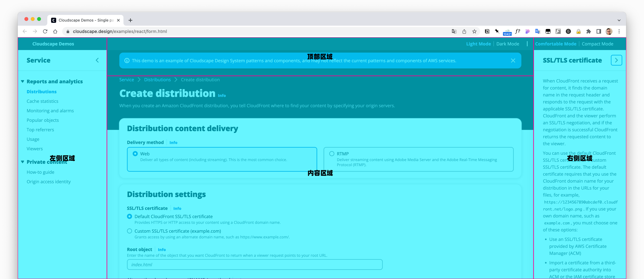644x279 pixels.
Task: Open Popular objects in the sidebar
Action: pos(43,120)
